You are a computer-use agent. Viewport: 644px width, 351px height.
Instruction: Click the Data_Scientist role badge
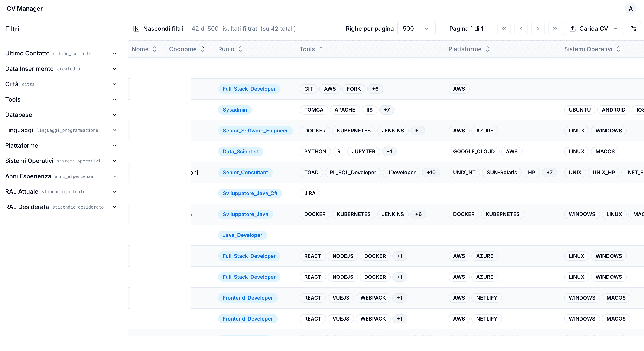pyautogui.click(x=240, y=151)
